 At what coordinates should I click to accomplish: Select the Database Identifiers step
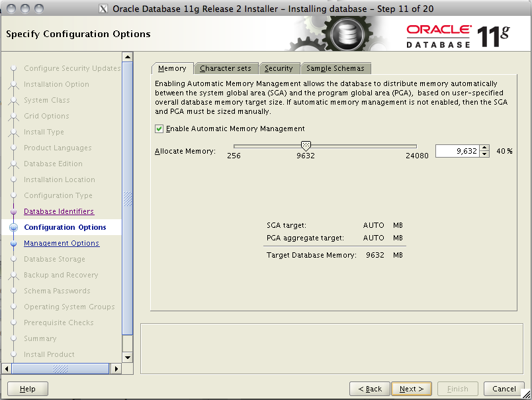click(58, 211)
